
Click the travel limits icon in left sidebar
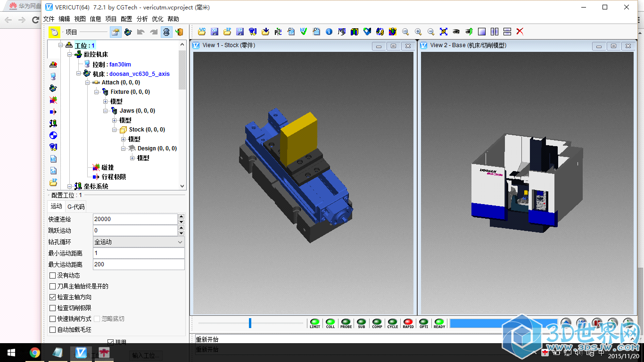53,112
